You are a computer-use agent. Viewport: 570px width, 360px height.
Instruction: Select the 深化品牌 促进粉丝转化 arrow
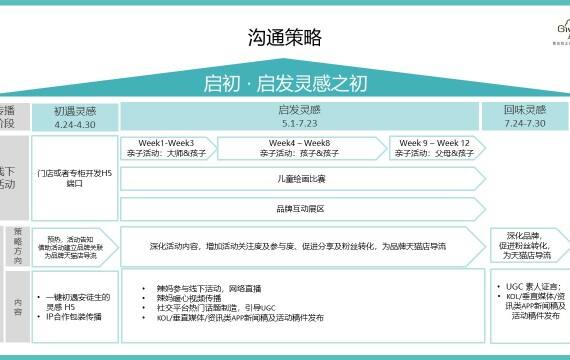click(530, 245)
